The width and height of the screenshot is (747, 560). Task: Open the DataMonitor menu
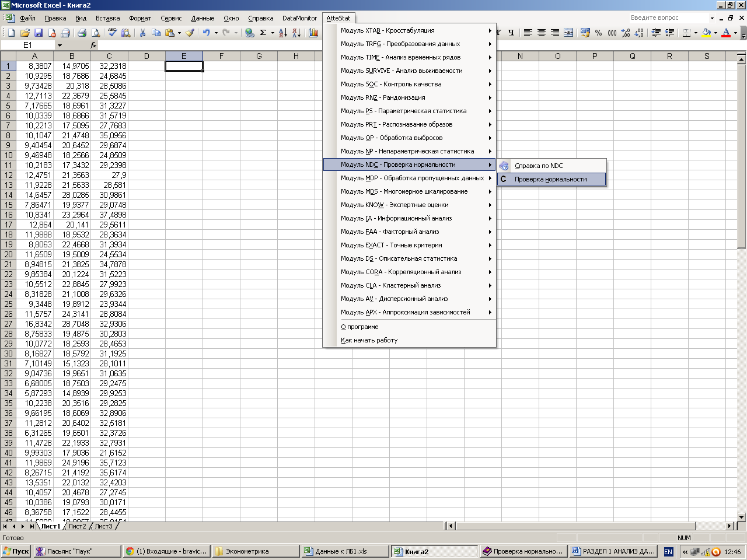(x=299, y=18)
